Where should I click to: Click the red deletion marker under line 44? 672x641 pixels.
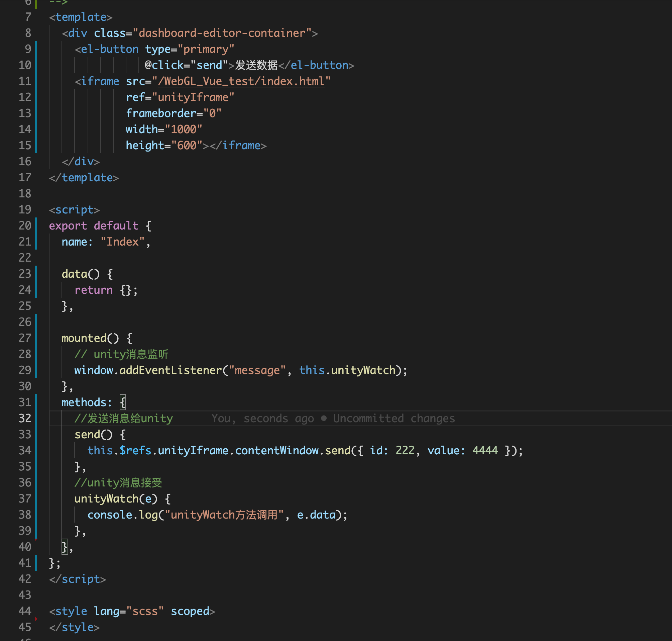coord(36,619)
